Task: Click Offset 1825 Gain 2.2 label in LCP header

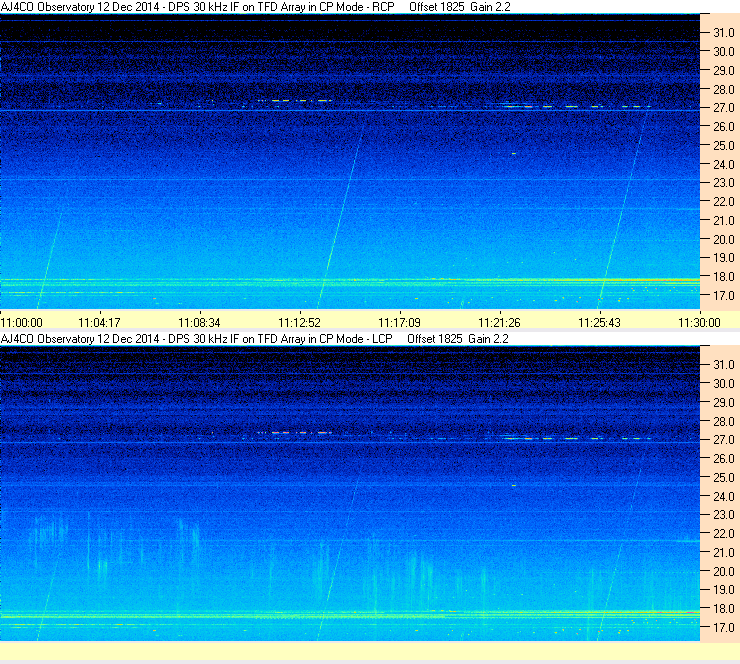Action: point(458,339)
